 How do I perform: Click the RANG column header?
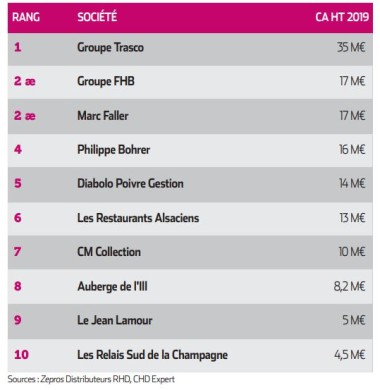pyautogui.click(x=26, y=17)
